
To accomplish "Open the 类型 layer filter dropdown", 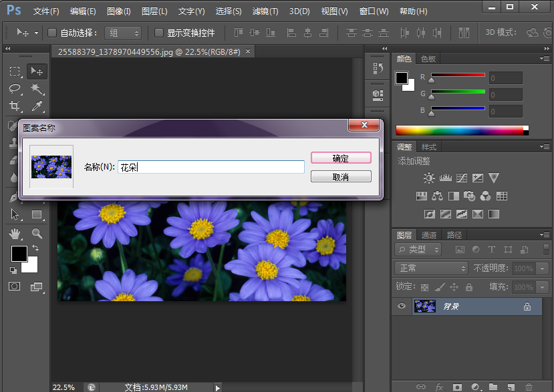I will (x=418, y=250).
